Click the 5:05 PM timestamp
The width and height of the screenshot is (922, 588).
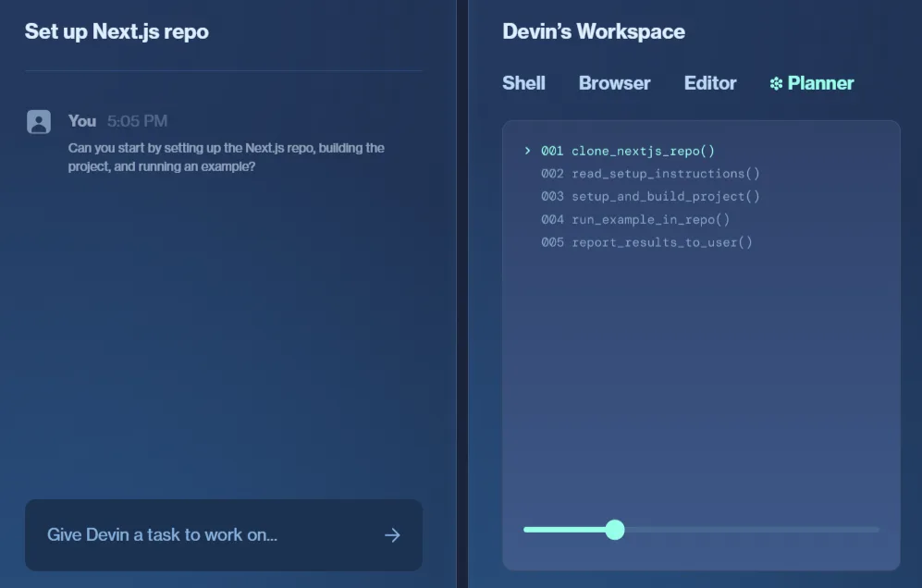click(137, 121)
